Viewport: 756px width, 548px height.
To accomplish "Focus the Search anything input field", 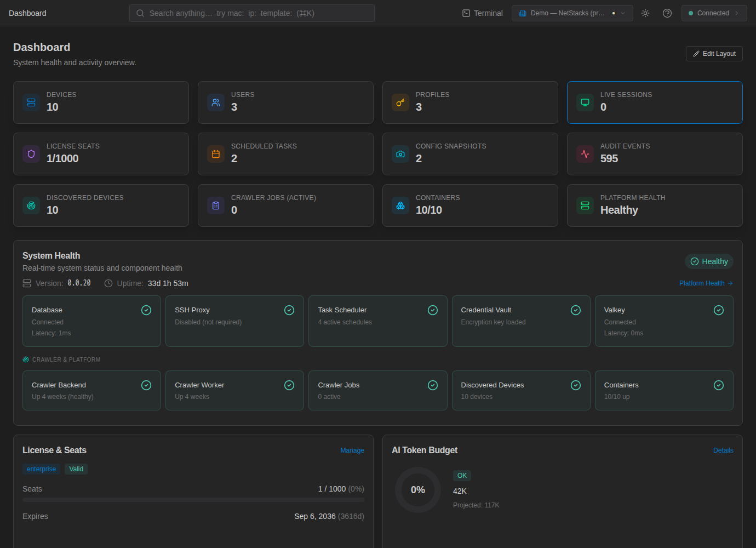I will coord(252,13).
